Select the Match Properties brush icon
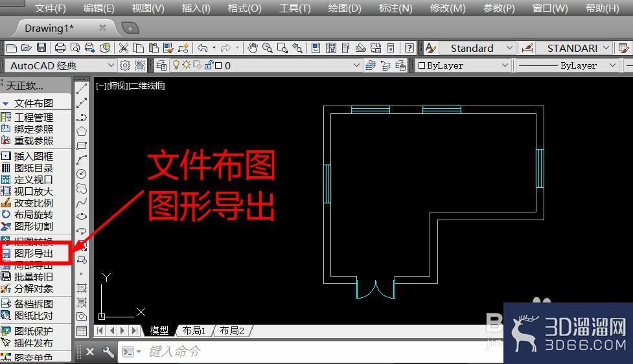Image resolution: width=633 pixels, height=364 pixels. (168, 48)
